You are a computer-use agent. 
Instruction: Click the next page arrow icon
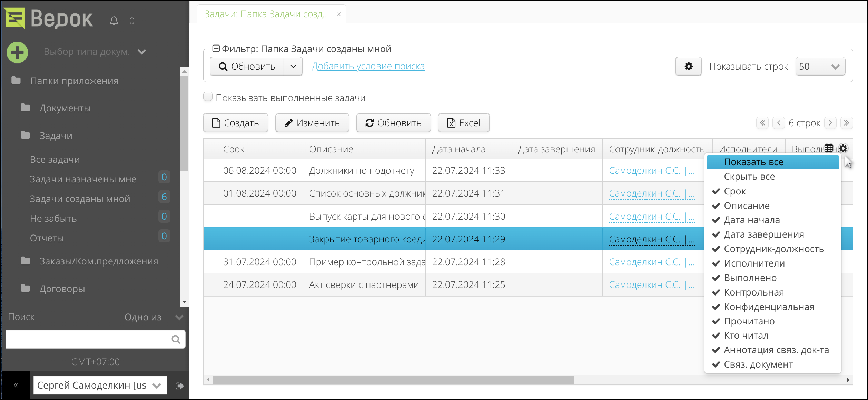tap(830, 123)
